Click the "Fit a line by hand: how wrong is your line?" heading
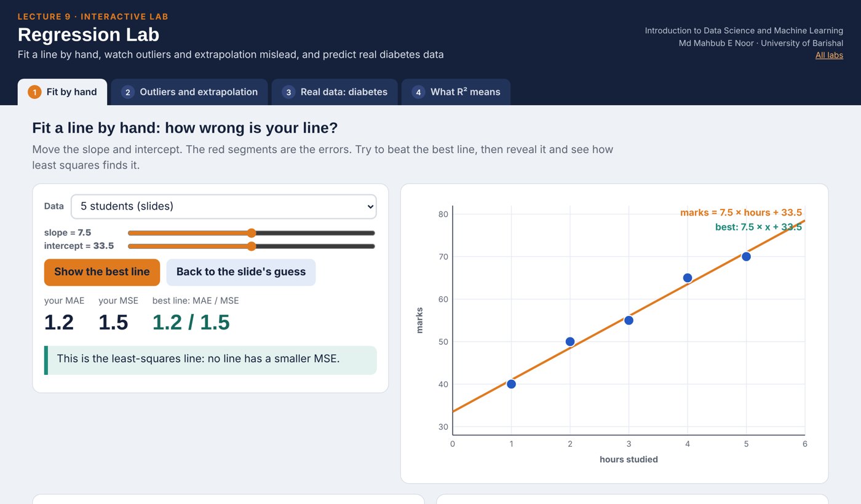Screen dimensions: 861x504 (185, 128)
